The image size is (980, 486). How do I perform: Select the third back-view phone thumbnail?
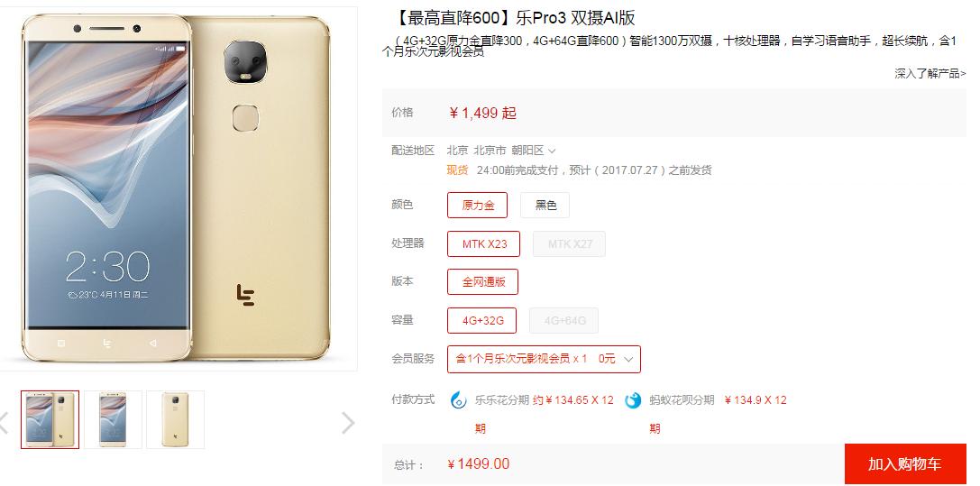(175, 420)
